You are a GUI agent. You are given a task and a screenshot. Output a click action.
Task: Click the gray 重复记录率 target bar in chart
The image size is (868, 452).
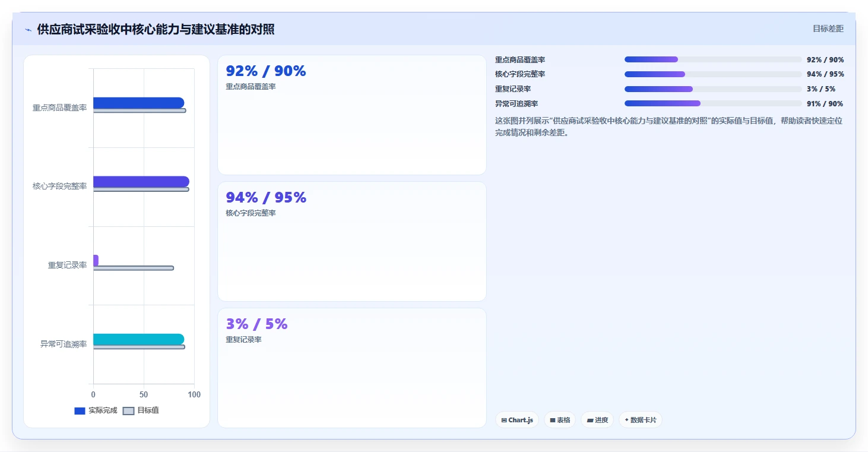134,268
